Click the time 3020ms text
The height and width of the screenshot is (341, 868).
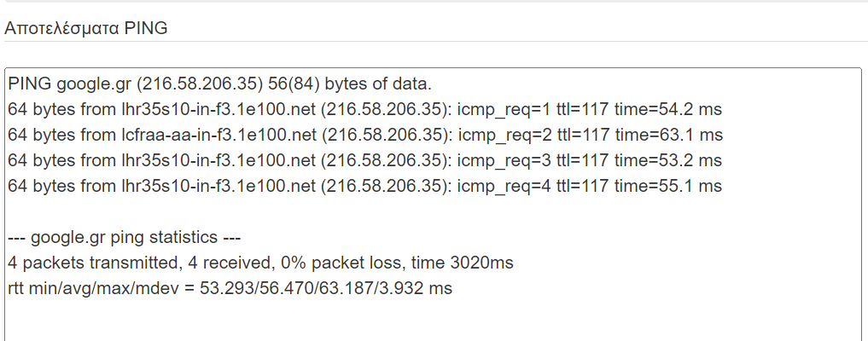(463, 263)
